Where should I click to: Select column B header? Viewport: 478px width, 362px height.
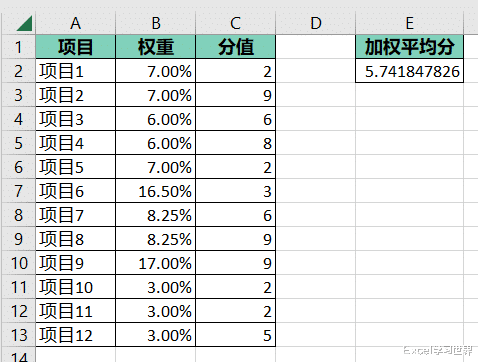coord(156,23)
